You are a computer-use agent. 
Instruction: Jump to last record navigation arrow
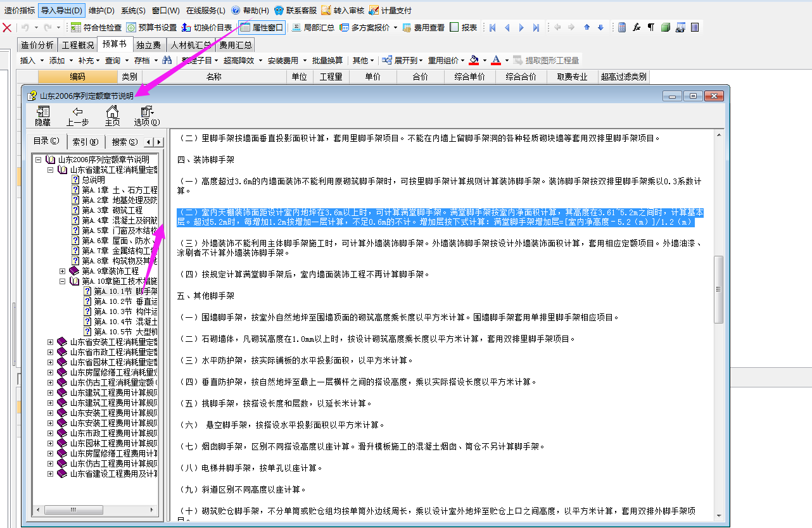[x=536, y=27]
